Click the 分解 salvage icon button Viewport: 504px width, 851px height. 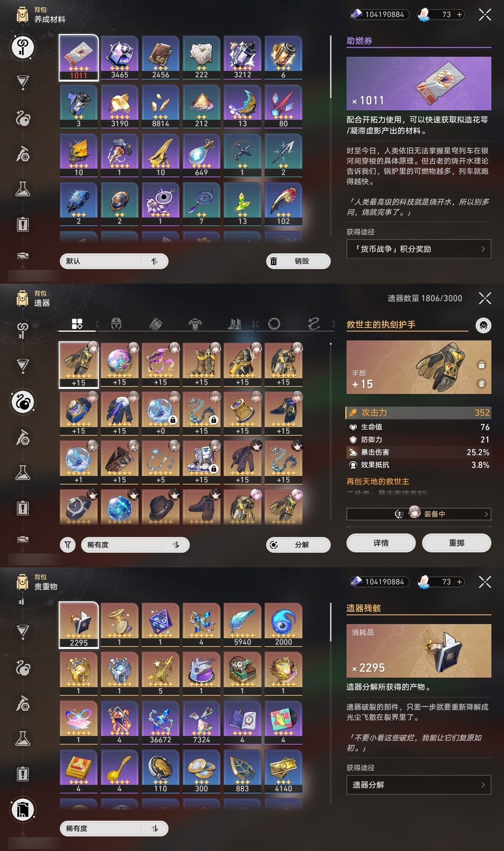[298, 545]
